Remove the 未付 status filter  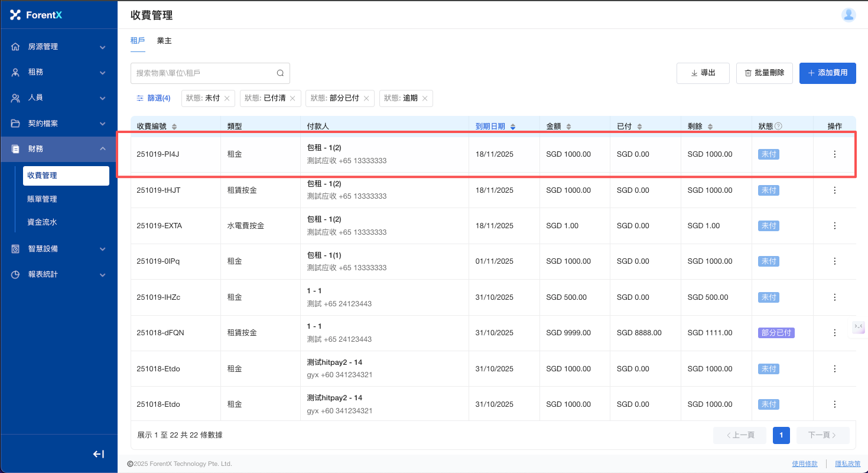[227, 99]
